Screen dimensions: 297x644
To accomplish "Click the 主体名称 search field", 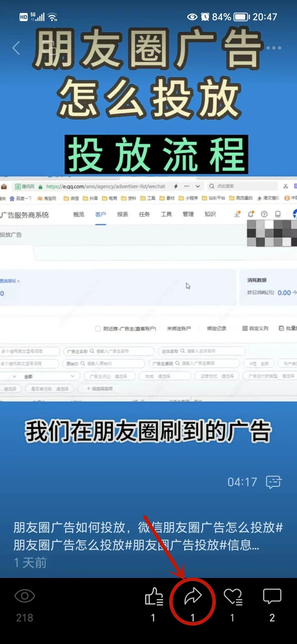I will click(x=202, y=351).
